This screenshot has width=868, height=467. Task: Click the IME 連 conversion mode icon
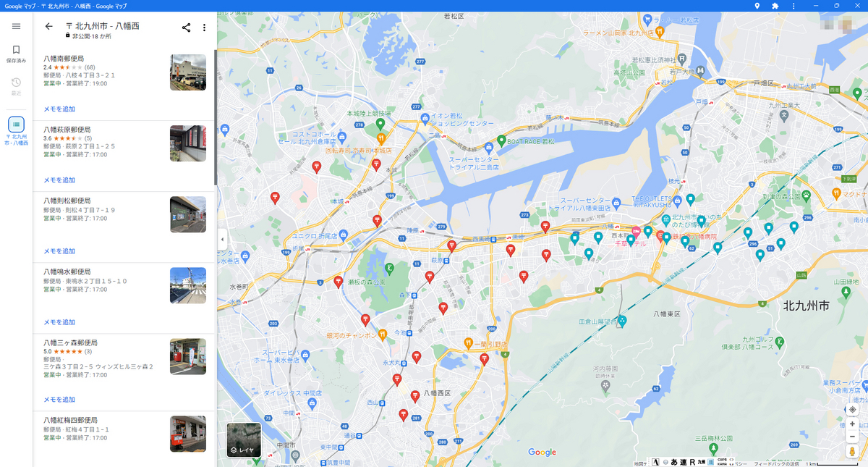(x=683, y=462)
